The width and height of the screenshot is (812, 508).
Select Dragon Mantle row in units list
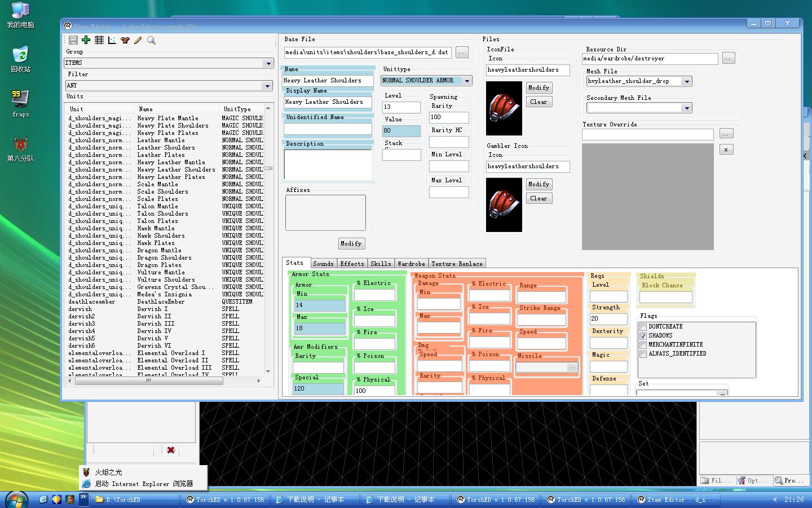click(166, 250)
